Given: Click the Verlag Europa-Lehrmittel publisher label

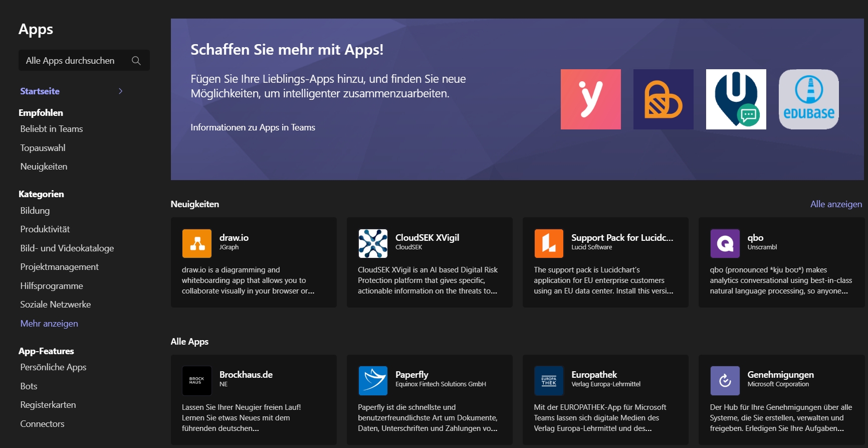Looking at the screenshot, I should [x=606, y=384].
